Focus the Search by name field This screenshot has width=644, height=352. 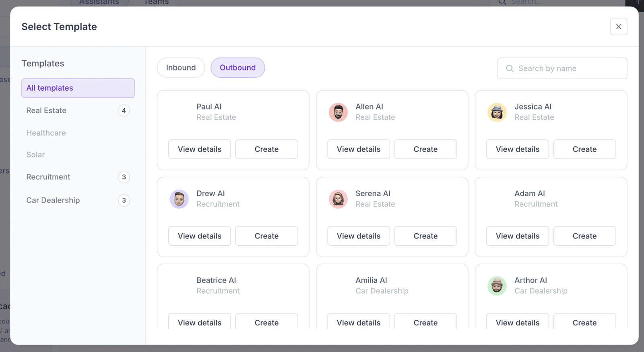562,68
